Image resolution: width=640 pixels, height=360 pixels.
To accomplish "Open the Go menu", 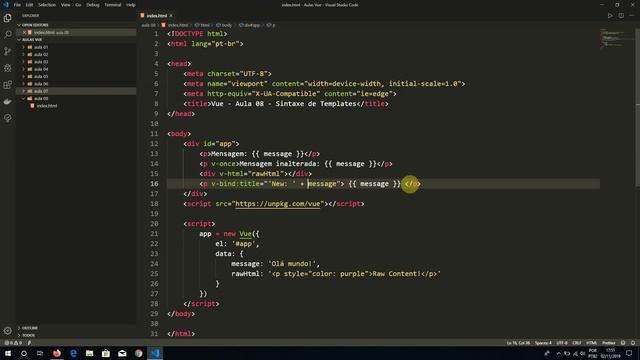I will [x=78, y=5].
